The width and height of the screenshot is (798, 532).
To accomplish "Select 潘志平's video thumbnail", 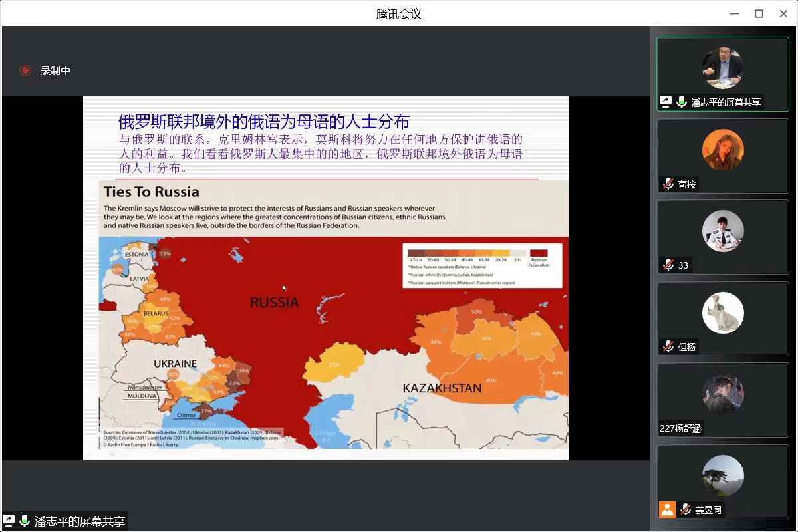I will tap(722, 68).
